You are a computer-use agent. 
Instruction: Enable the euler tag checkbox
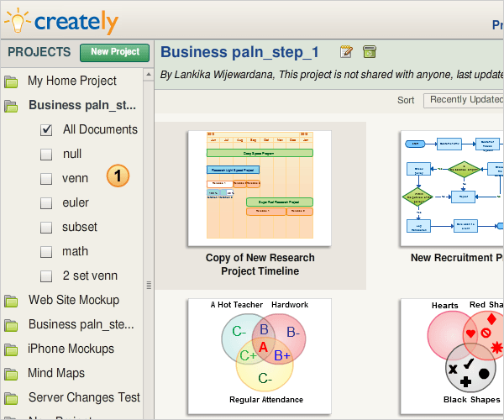(46, 203)
